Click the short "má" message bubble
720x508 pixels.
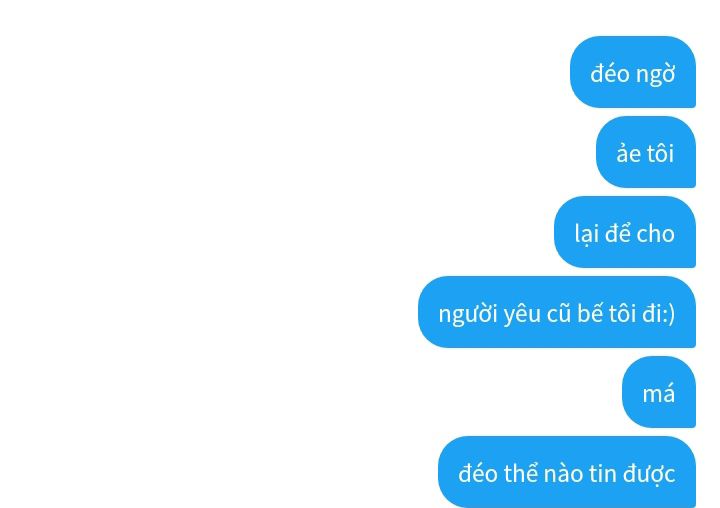[659, 392]
